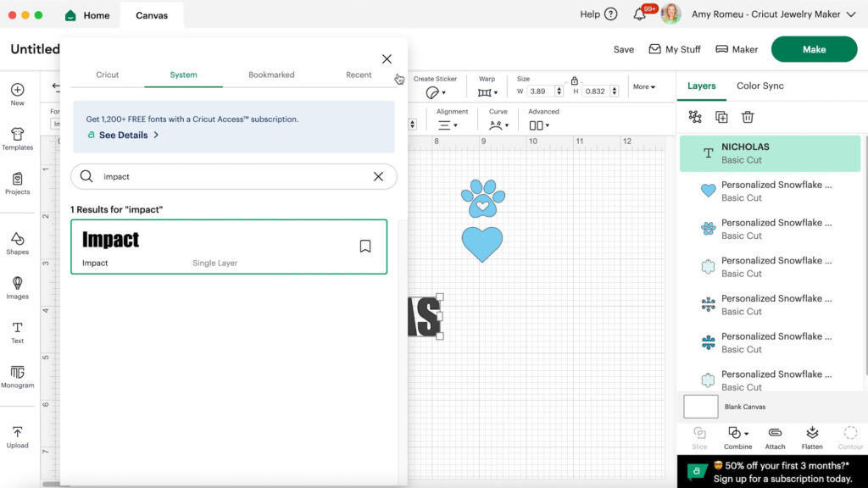Delete selected layer with trash icon

coord(748,117)
